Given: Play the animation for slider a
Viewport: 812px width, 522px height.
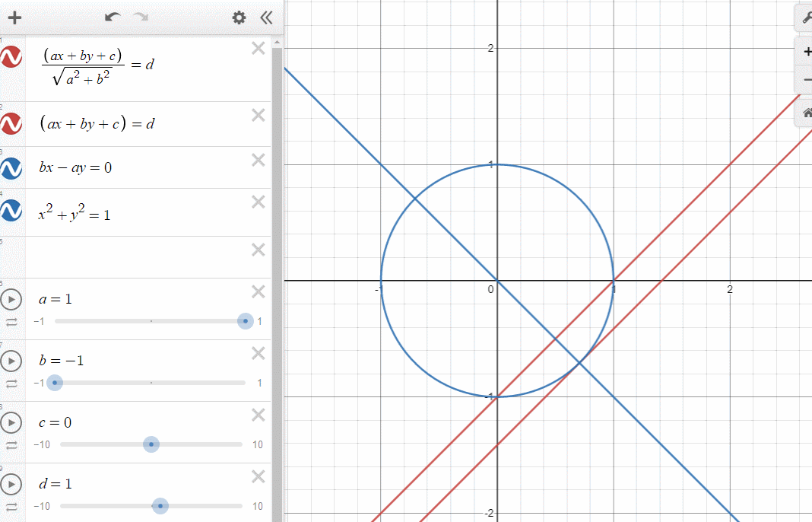Looking at the screenshot, I should tap(11, 299).
